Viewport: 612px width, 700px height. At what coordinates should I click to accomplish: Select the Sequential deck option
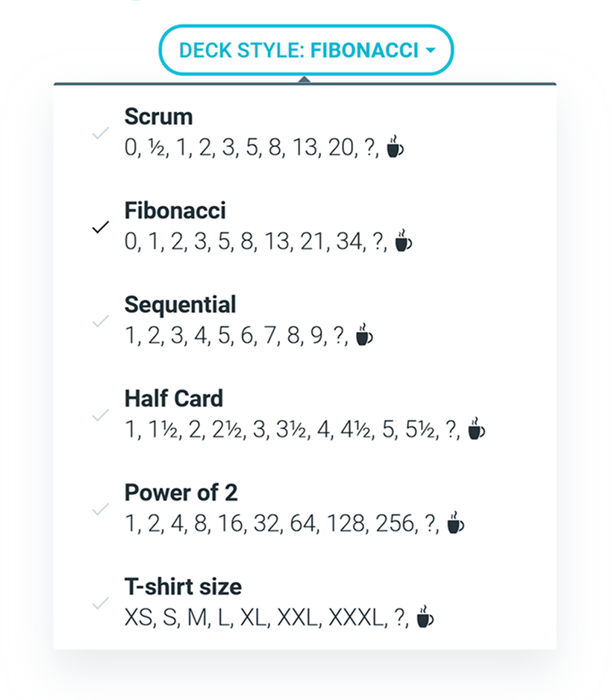tap(305, 320)
